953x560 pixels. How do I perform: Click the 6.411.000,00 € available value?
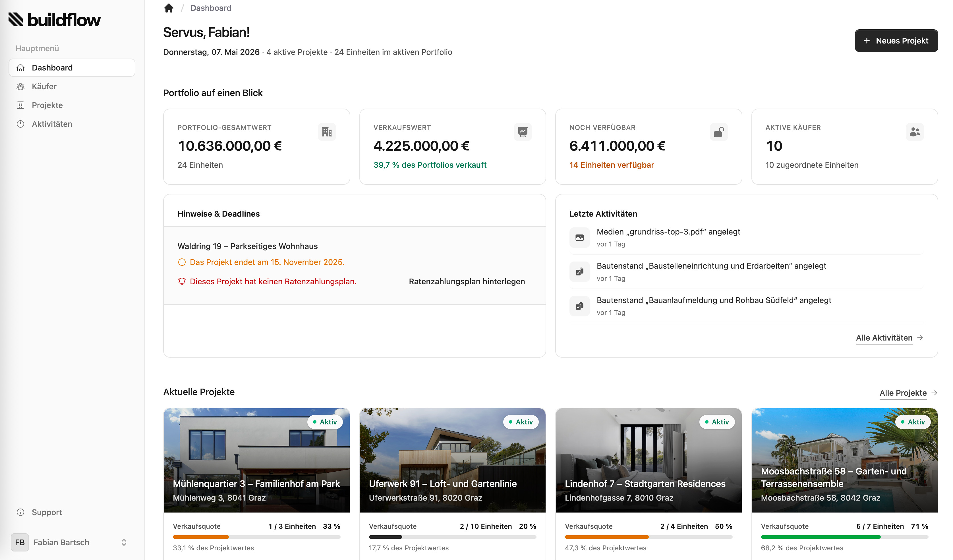(x=617, y=146)
